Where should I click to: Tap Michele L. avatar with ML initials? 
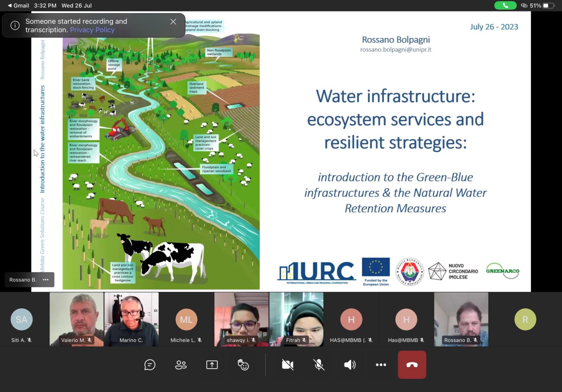tap(186, 319)
